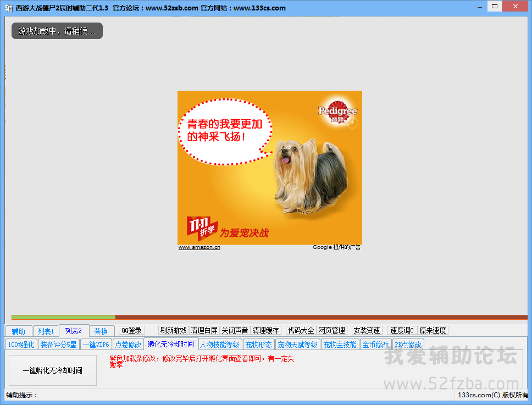The width and height of the screenshot is (532, 405).
Task: Open the 金币修改 tab
Action: (375, 345)
